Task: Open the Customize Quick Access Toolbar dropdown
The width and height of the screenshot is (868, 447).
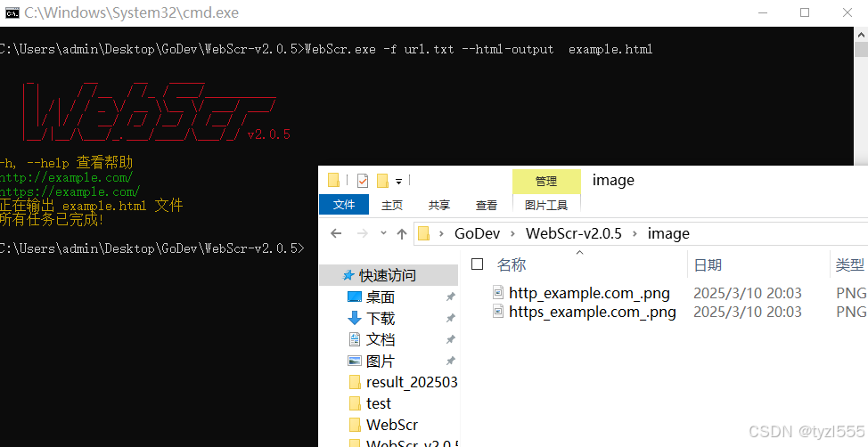Action: click(x=398, y=181)
